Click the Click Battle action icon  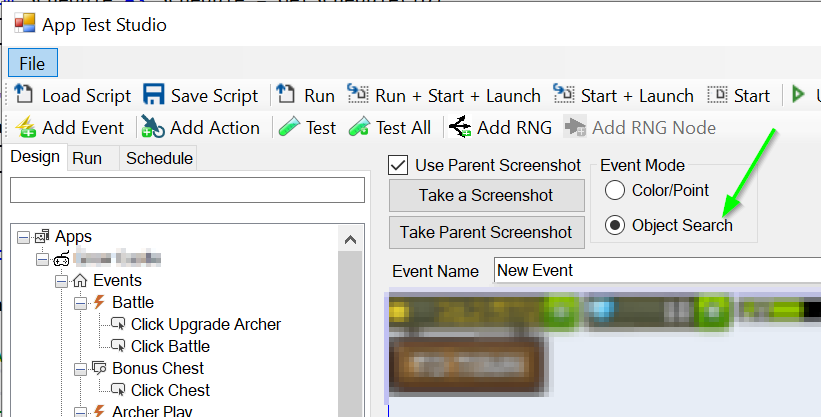[118, 346]
